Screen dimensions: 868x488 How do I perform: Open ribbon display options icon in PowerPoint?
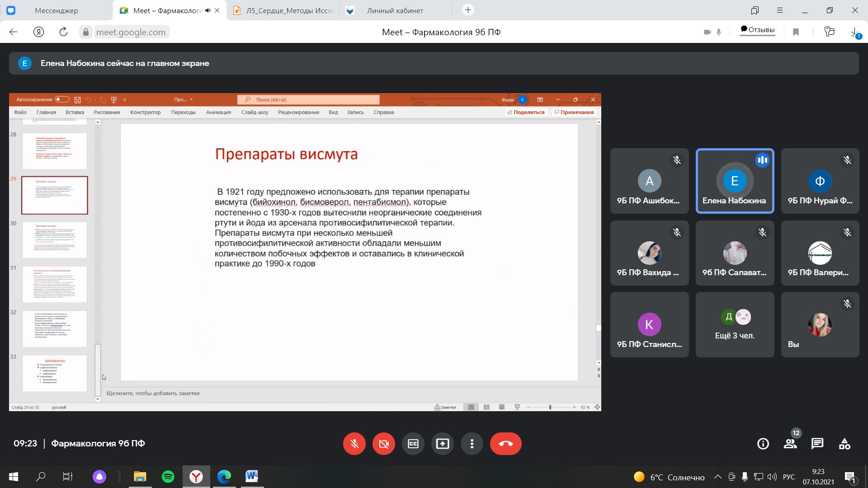(540, 99)
